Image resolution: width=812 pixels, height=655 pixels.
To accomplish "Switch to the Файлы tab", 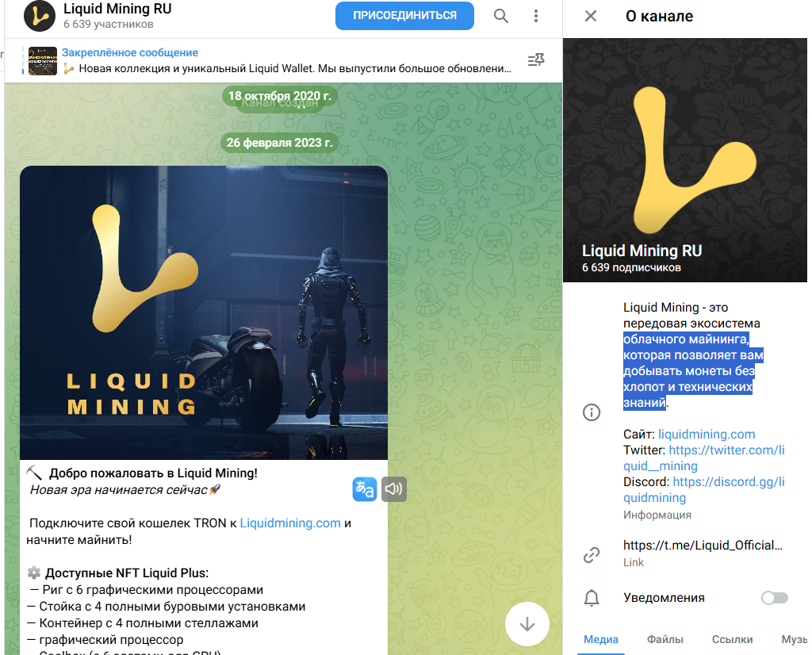I will pos(665,639).
